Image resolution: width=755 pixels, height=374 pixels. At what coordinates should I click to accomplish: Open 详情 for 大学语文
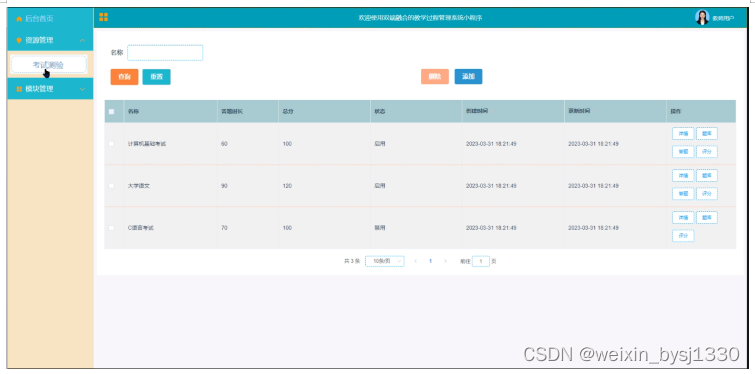pos(683,176)
